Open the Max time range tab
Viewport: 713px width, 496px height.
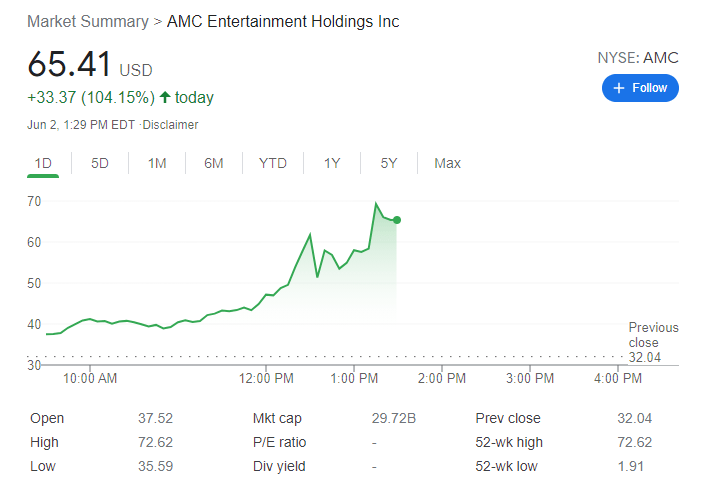(x=447, y=163)
